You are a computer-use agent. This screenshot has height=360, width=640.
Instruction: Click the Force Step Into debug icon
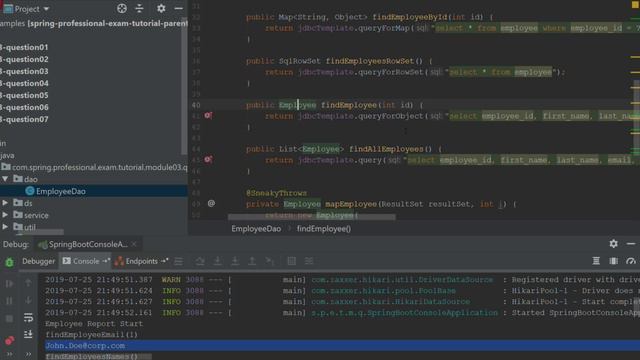[x=235, y=261]
